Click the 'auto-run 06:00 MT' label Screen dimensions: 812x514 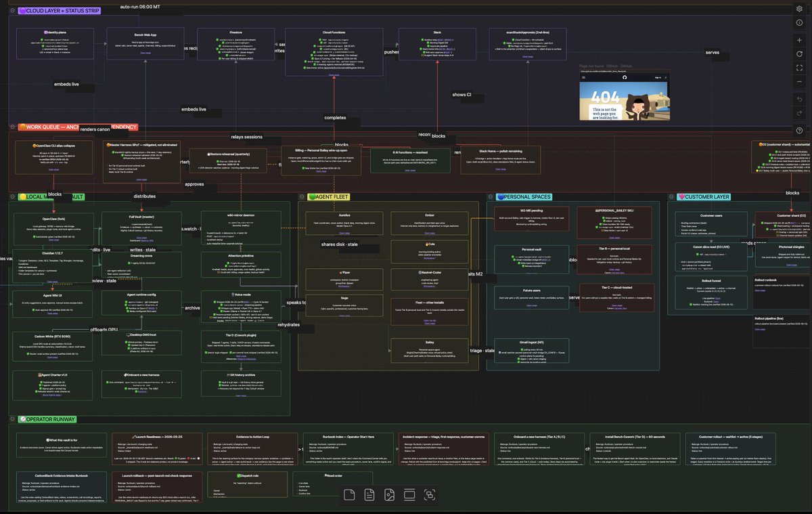click(140, 5)
